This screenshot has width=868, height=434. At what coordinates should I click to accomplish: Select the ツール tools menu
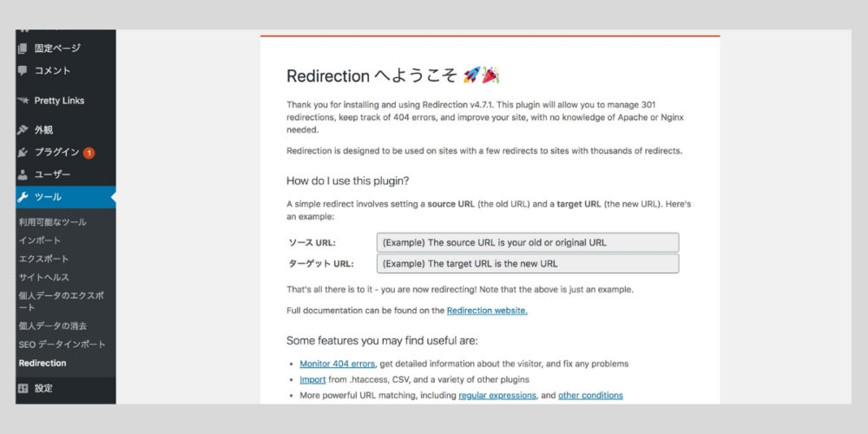point(66,197)
